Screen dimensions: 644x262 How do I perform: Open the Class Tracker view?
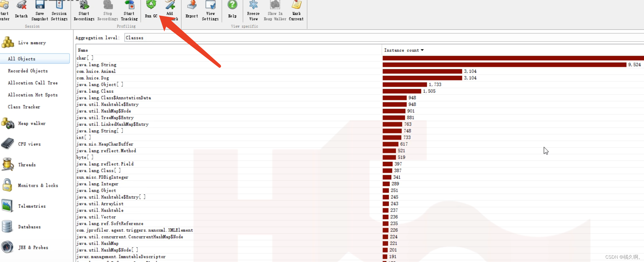point(24,107)
